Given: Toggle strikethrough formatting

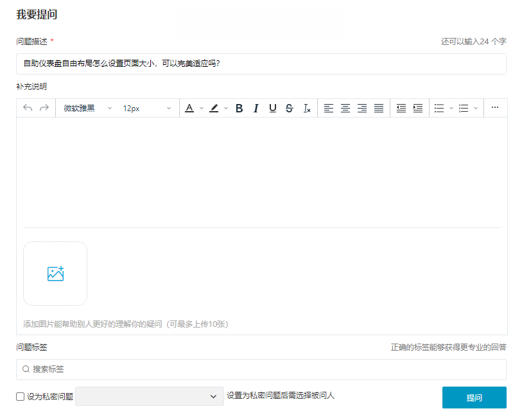Looking at the screenshot, I should tap(290, 109).
